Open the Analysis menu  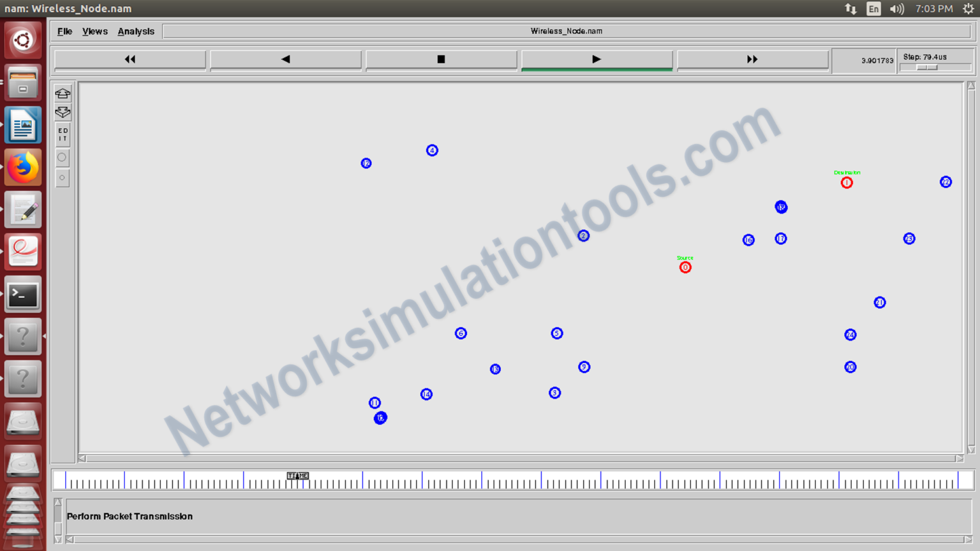pos(136,31)
